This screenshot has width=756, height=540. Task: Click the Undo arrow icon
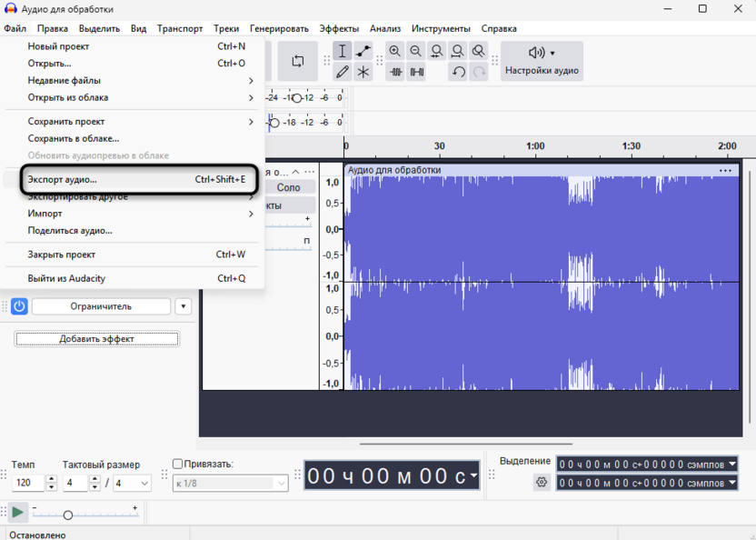pyautogui.click(x=458, y=72)
